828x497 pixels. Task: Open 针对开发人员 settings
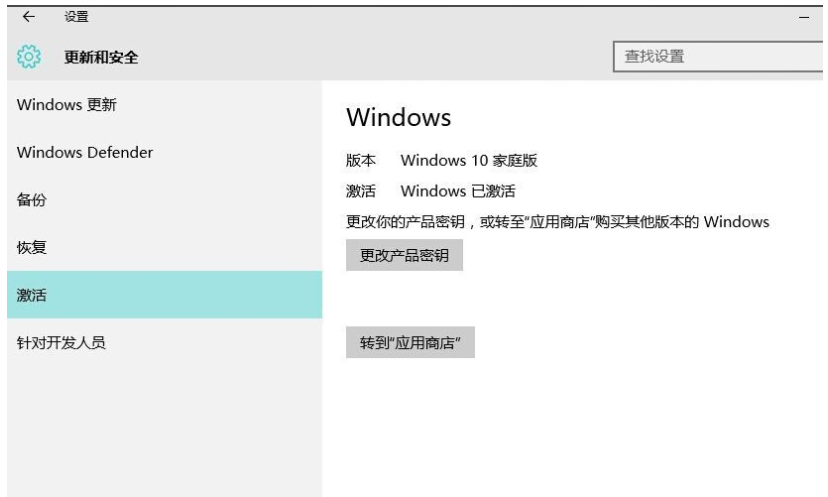(x=61, y=343)
